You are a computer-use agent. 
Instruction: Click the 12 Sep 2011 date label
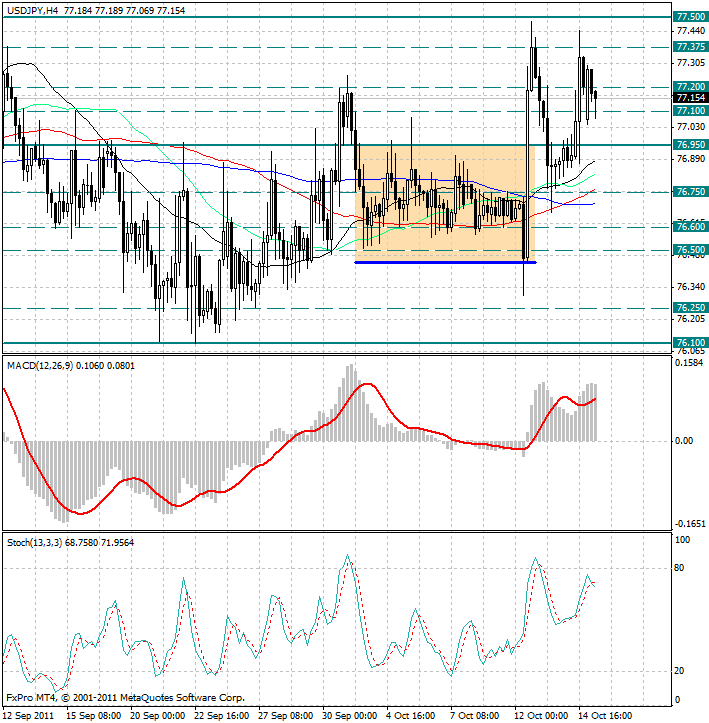(x=29, y=715)
